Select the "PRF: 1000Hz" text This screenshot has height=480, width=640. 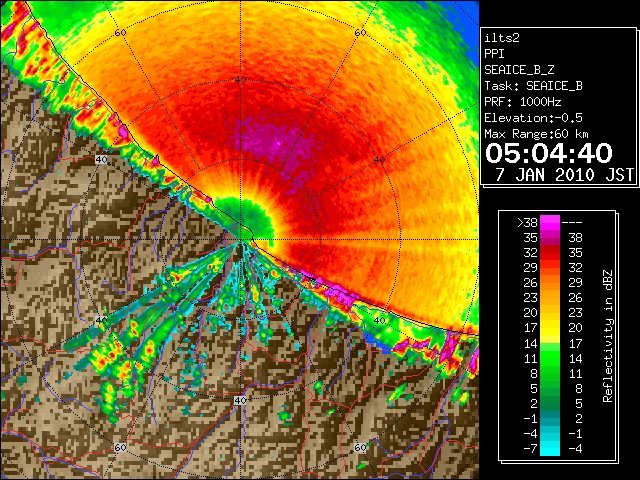coord(522,102)
